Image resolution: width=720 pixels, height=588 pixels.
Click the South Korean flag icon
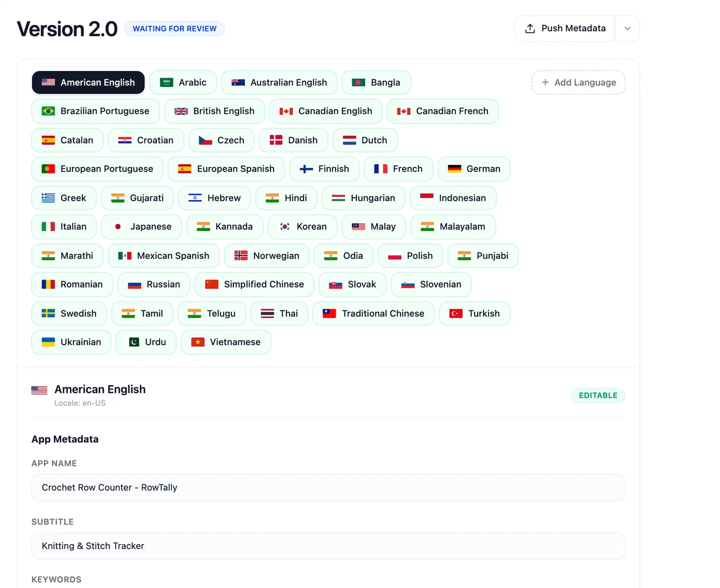284,226
